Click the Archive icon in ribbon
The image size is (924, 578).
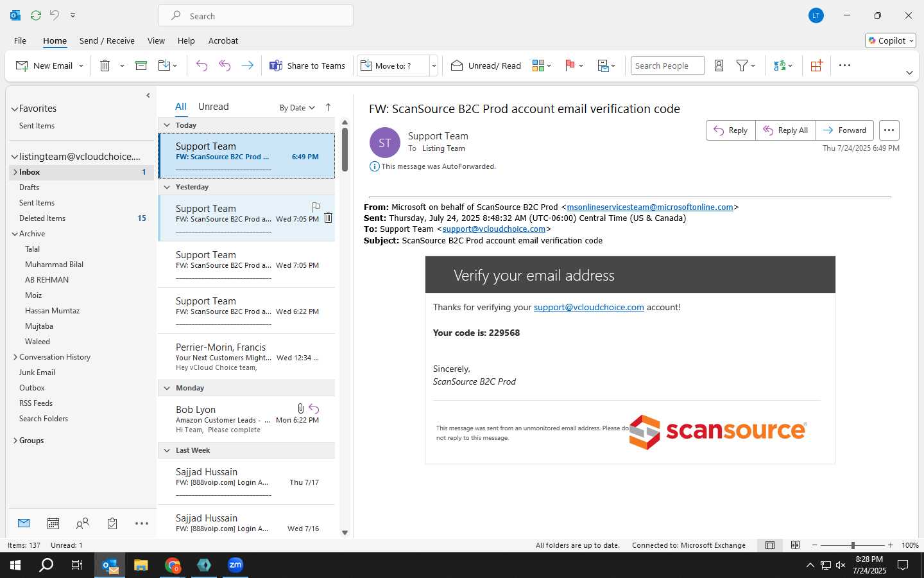tap(141, 66)
